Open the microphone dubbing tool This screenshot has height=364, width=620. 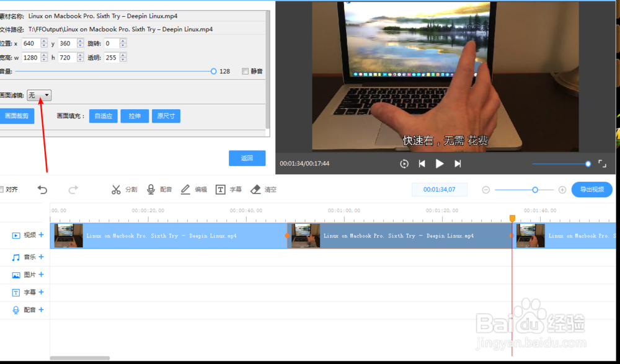pyautogui.click(x=151, y=190)
